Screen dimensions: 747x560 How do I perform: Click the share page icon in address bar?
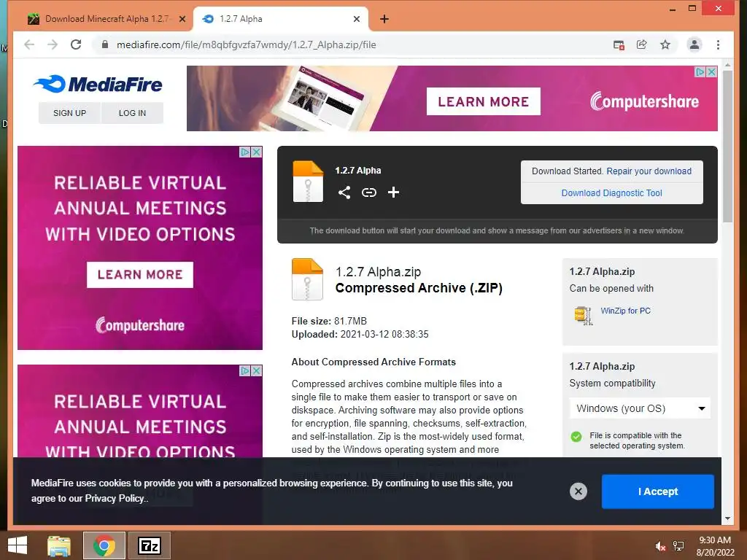(642, 44)
